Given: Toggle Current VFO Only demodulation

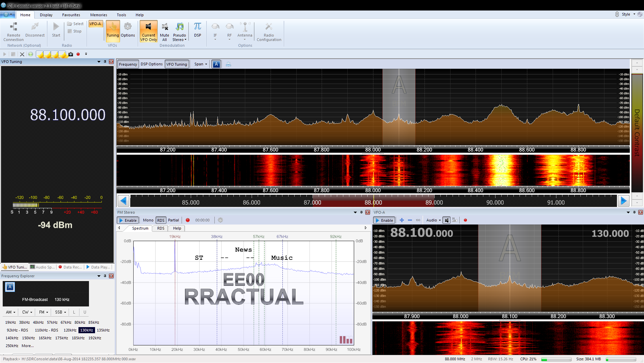Looking at the screenshot, I should (148, 31).
